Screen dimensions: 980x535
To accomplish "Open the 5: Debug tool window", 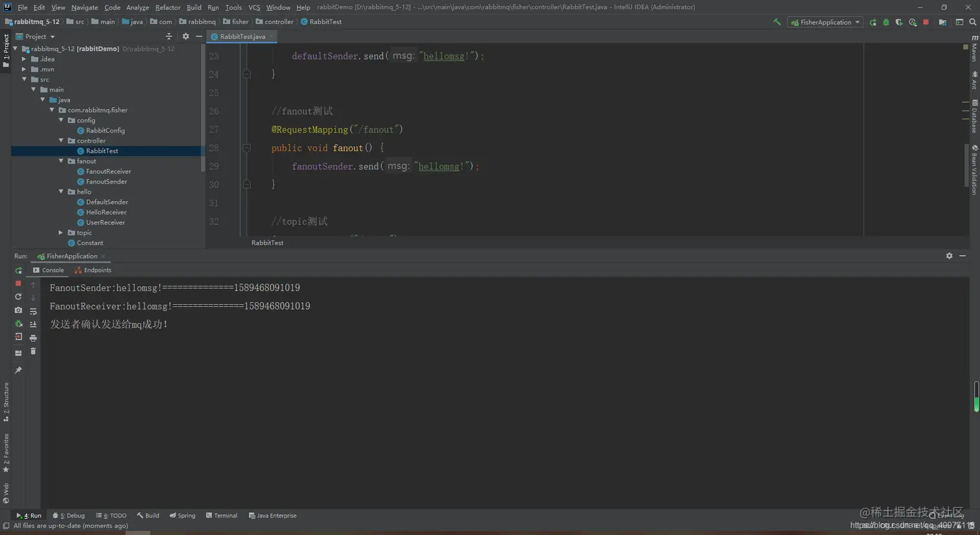I will (x=68, y=516).
